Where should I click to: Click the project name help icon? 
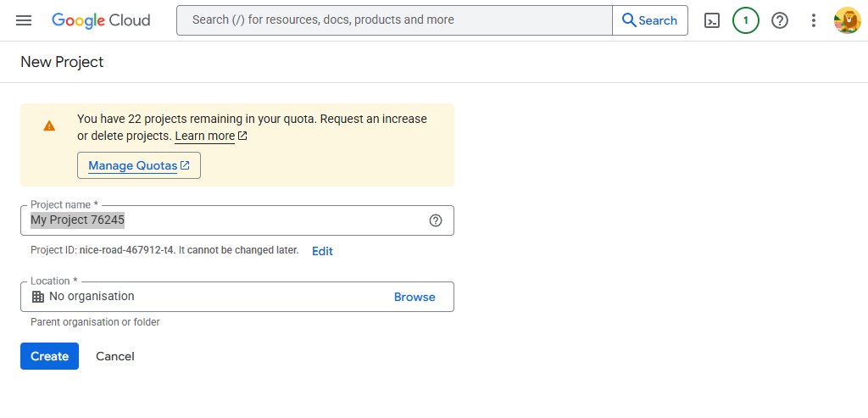click(x=436, y=220)
